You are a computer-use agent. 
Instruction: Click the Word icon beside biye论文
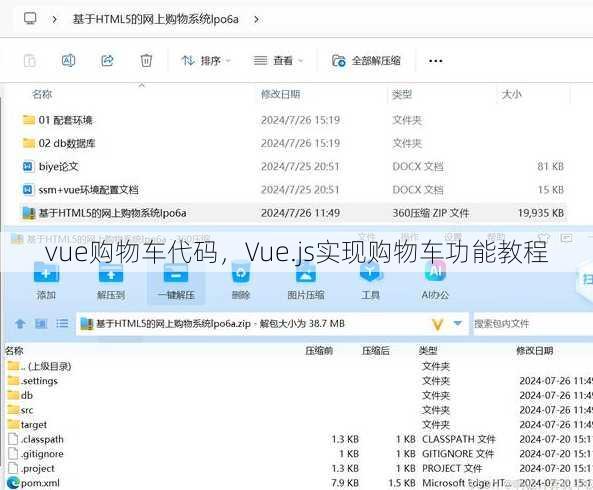click(x=28, y=166)
